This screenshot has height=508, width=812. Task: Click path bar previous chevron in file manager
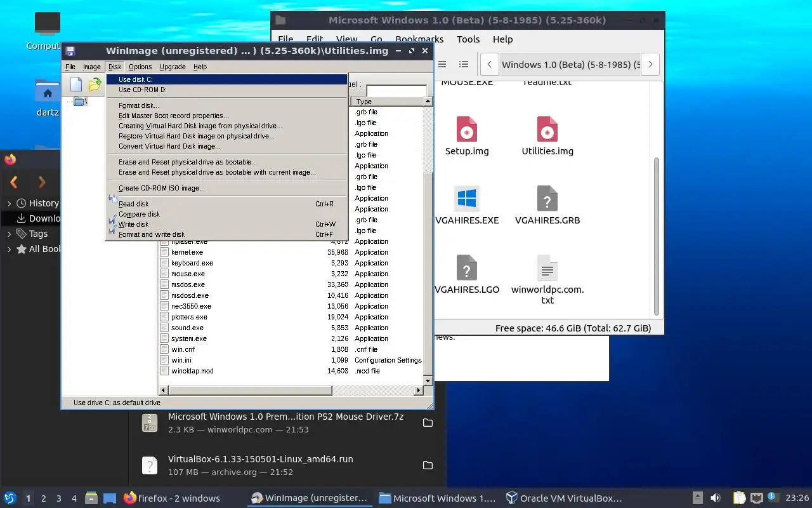[x=489, y=64]
